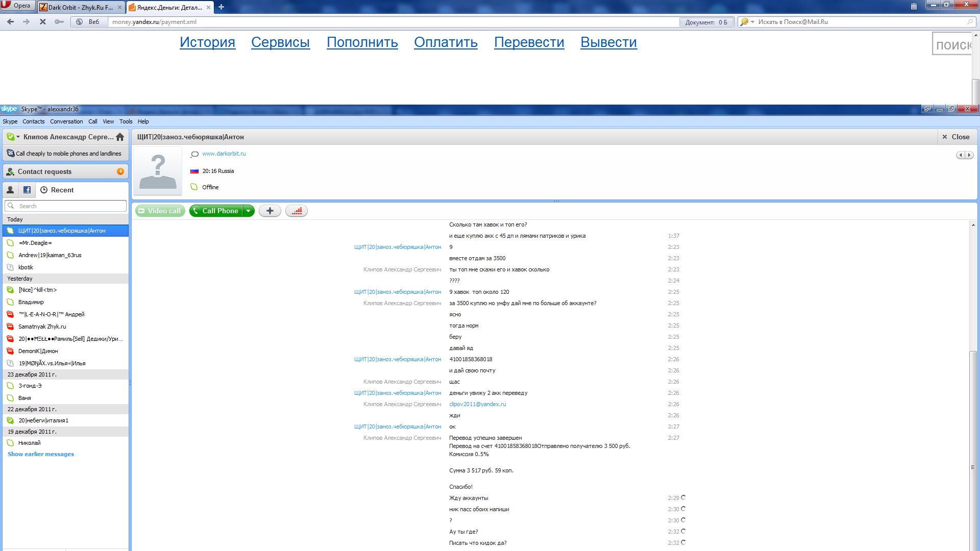Click in the contacts Search field
The height and width of the screenshot is (551, 980).
click(x=71, y=206)
